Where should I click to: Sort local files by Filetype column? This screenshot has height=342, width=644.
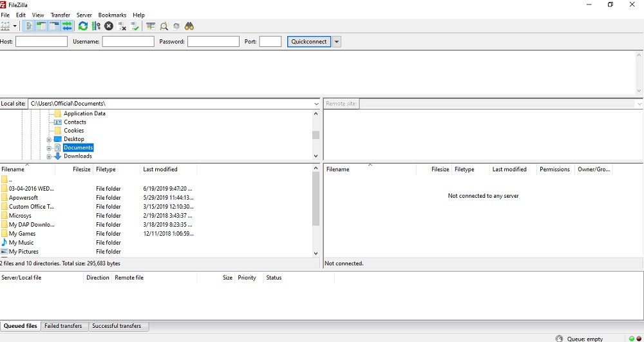coord(117,169)
